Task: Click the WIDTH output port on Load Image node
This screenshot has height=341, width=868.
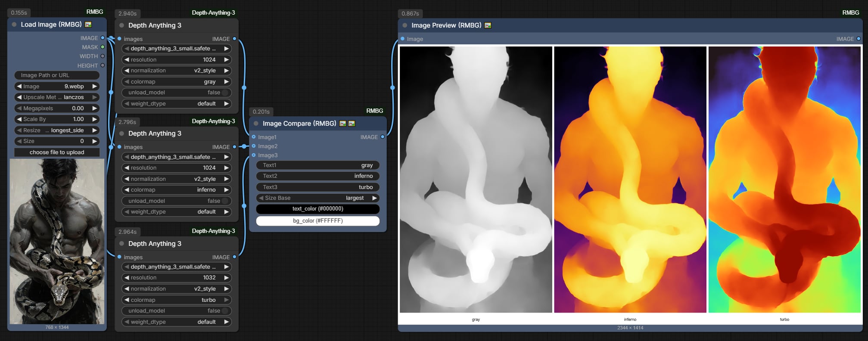Action: 103,56
